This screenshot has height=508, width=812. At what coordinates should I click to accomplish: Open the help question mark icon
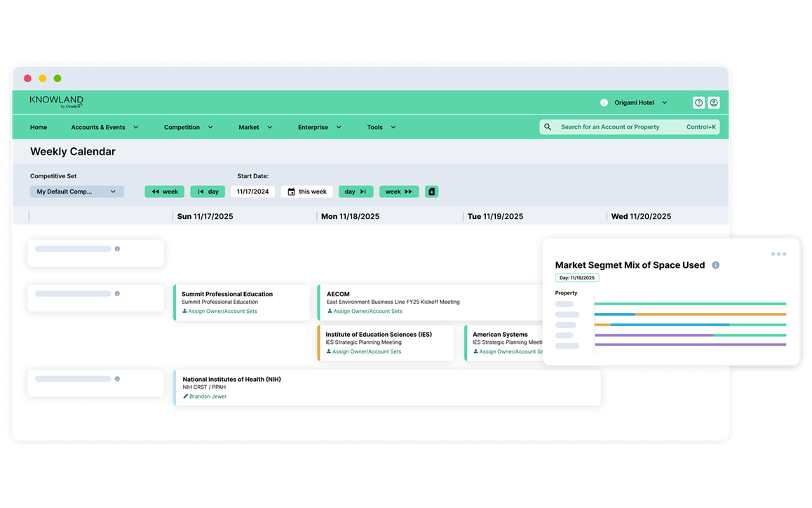click(698, 102)
